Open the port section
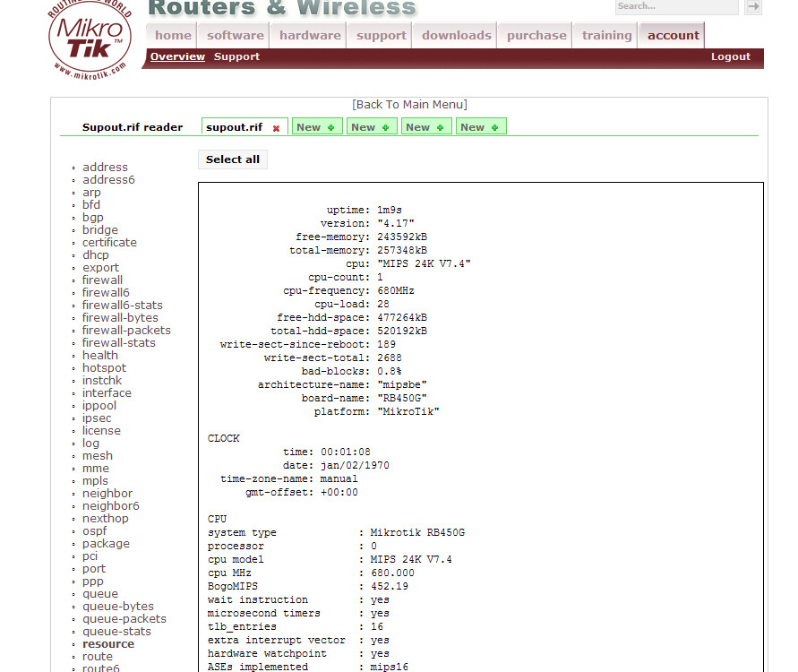Image resolution: width=798 pixels, height=672 pixels. [94, 569]
